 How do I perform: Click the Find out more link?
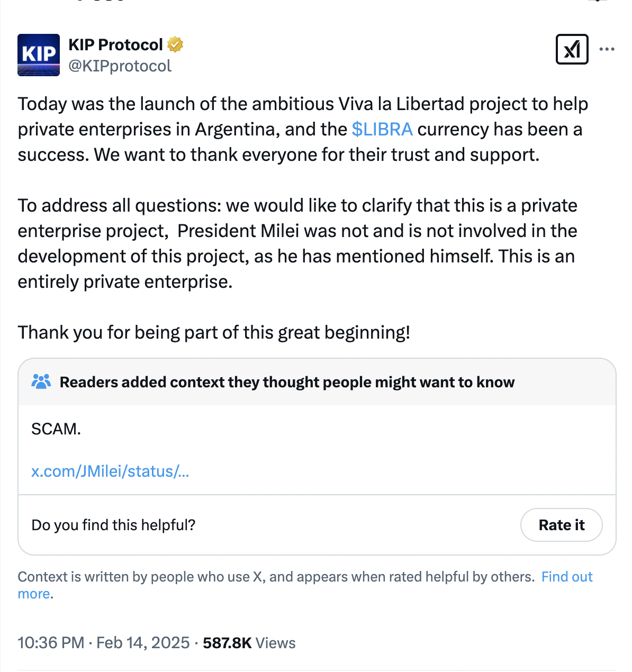tap(566, 577)
